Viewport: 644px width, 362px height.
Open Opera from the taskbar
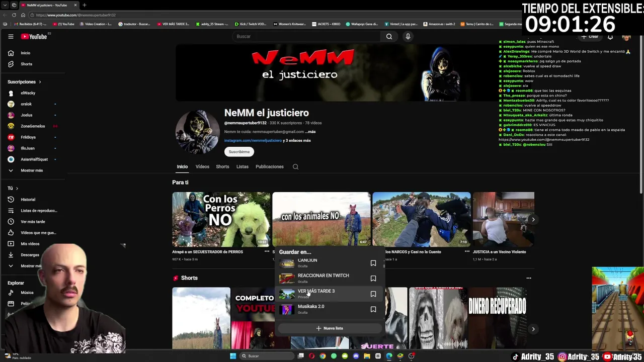(311, 356)
